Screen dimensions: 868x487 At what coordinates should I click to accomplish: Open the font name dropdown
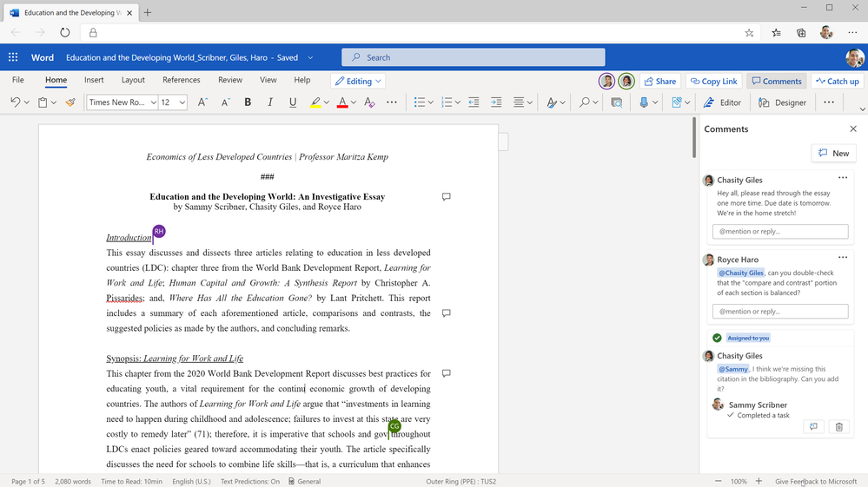(153, 102)
